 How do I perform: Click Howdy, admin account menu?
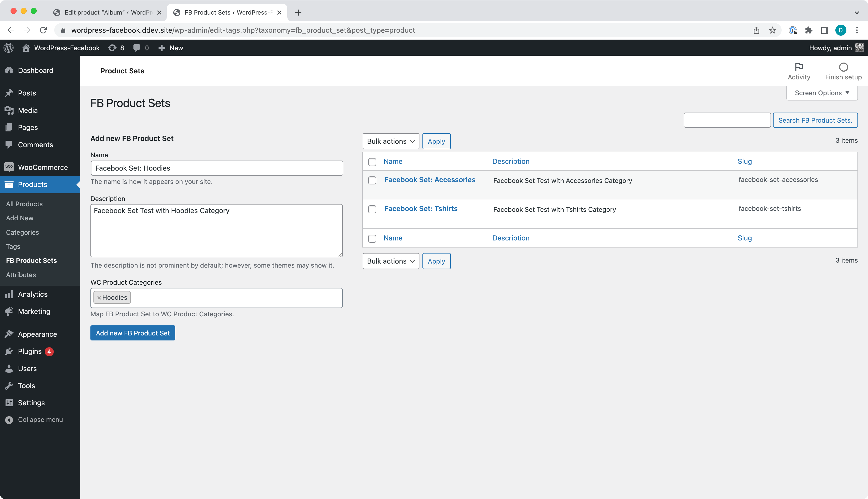(x=836, y=48)
